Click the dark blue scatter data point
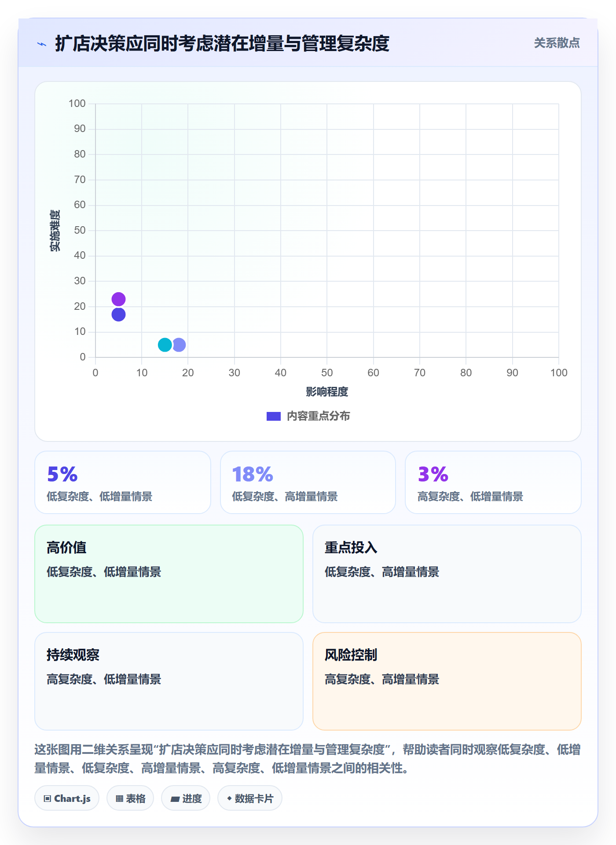The width and height of the screenshot is (616, 845). click(x=118, y=314)
